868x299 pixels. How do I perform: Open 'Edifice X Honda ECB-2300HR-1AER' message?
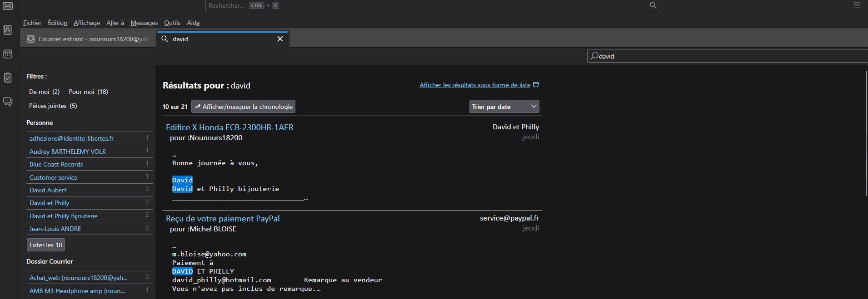coord(229,127)
